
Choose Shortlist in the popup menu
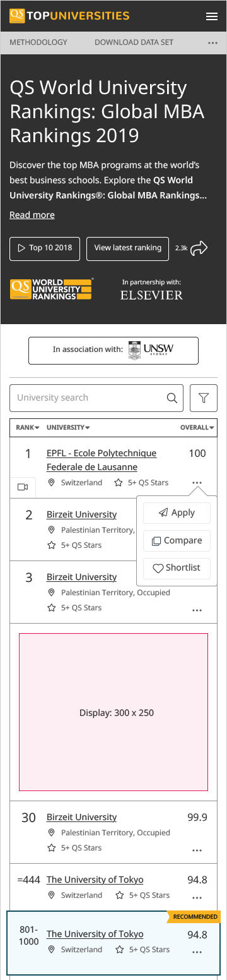(x=177, y=567)
